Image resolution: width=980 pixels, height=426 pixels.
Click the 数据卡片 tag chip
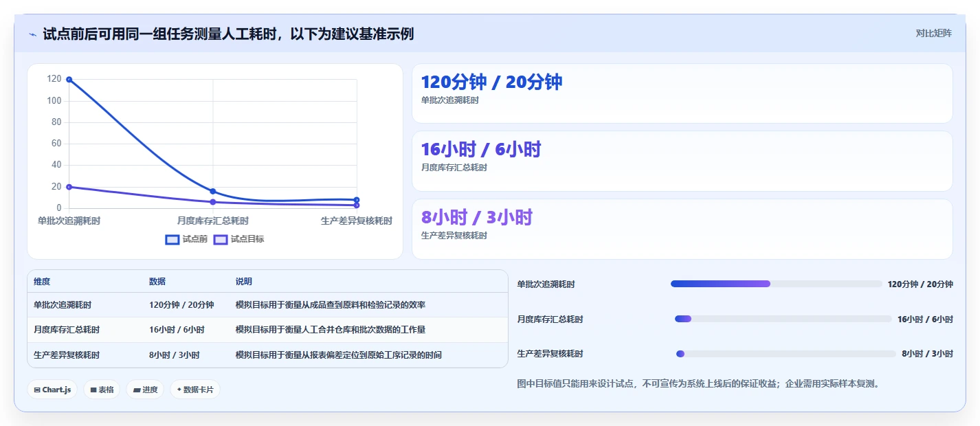pos(195,390)
